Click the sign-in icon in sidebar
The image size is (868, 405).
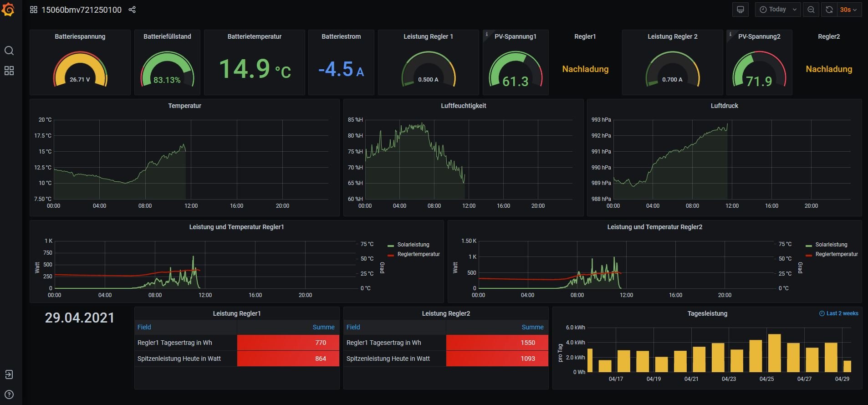(9, 374)
